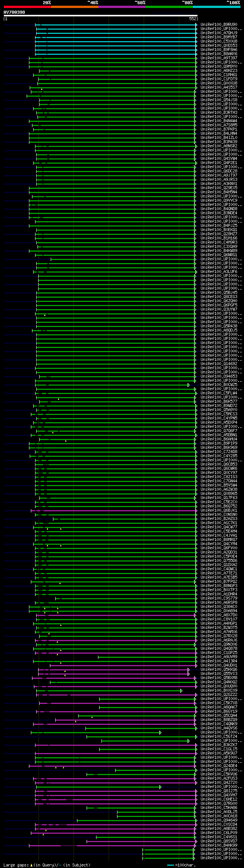Open hit UniRef100_A7QHJ9

(219, 33)
